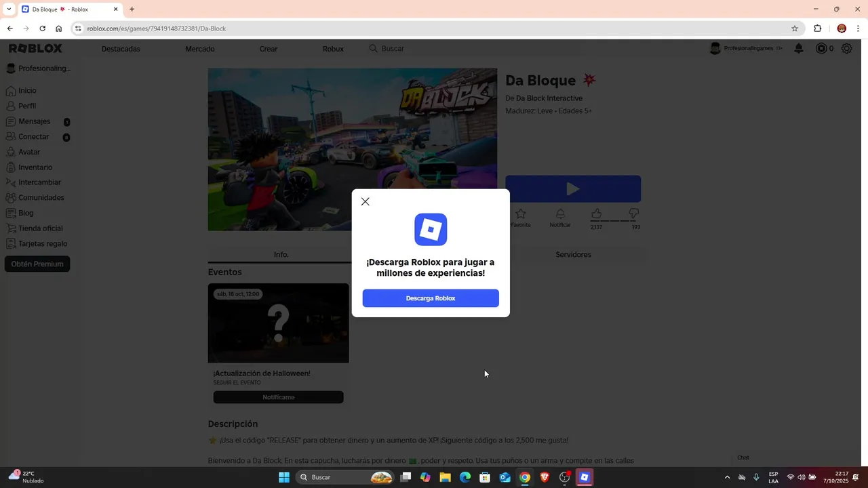Open Profesionalingames profile in header
The image size is (868, 488).
745,49
